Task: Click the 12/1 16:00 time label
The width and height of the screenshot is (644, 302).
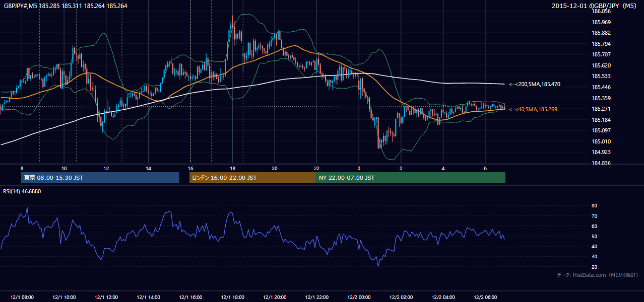Action: [190, 297]
